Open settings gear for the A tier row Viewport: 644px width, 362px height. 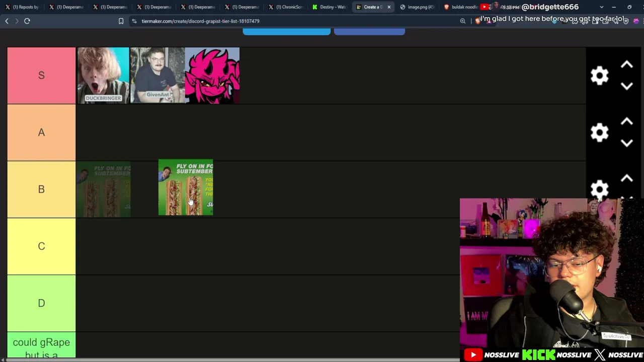[x=599, y=132]
